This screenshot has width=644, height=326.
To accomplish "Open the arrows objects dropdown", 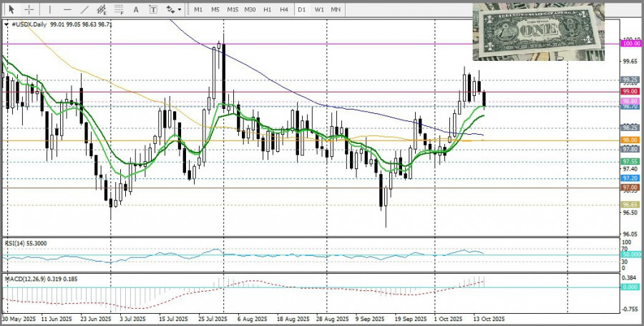I will 174,9.
